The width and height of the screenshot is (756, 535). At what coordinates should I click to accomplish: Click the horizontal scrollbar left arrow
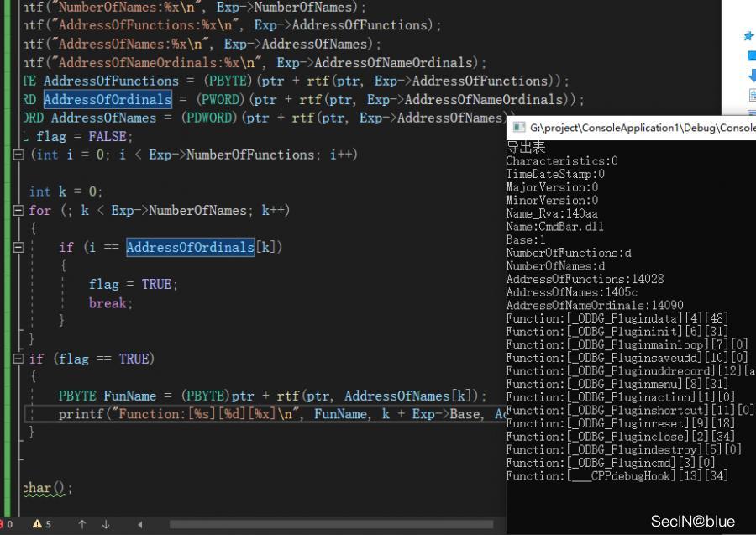[x=140, y=524]
